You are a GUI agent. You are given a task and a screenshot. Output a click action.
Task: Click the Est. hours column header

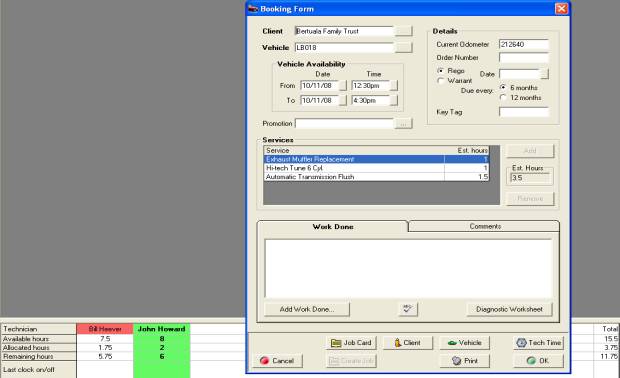click(467, 150)
